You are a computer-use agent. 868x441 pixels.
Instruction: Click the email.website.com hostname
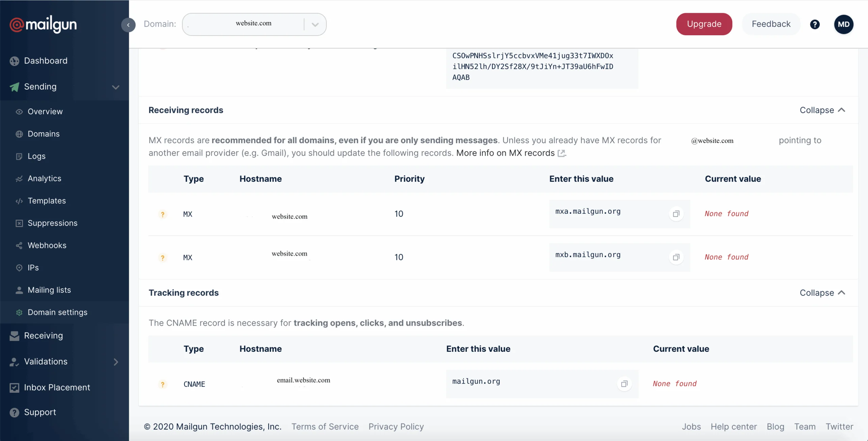(x=303, y=380)
